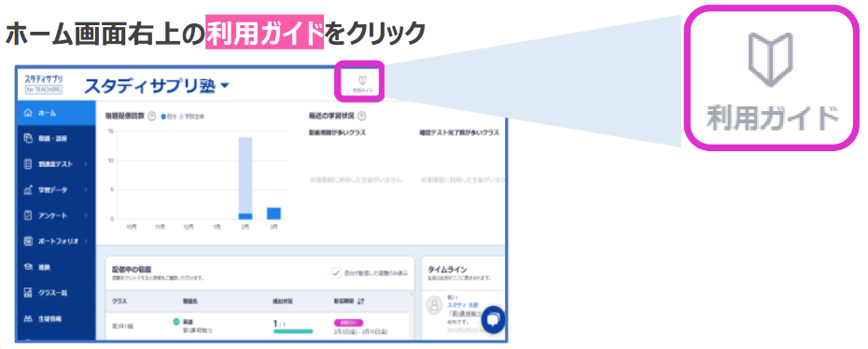Open the 英語 homework row
The height and width of the screenshot is (349, 868).
258,326
